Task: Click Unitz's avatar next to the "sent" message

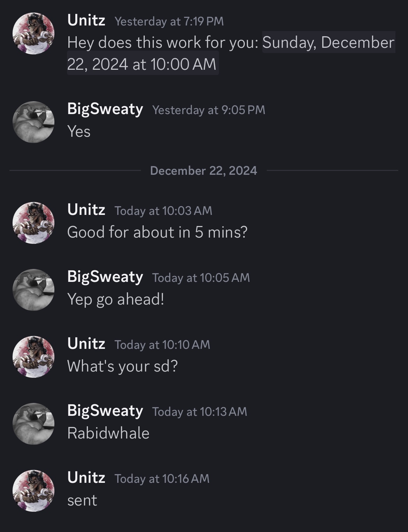Action: coord(33,490)
